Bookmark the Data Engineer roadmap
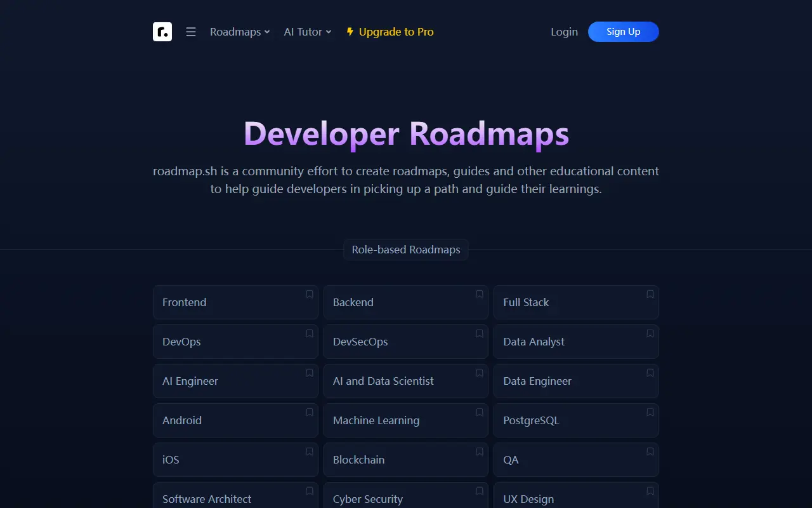The height and width of the screenshot is (508, 812). tap(650, 373)
